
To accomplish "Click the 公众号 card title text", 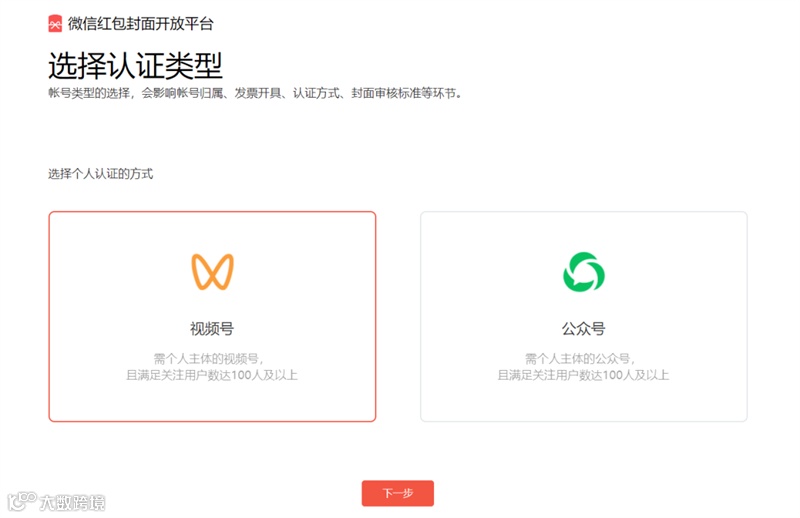I will tap(584, 329).
